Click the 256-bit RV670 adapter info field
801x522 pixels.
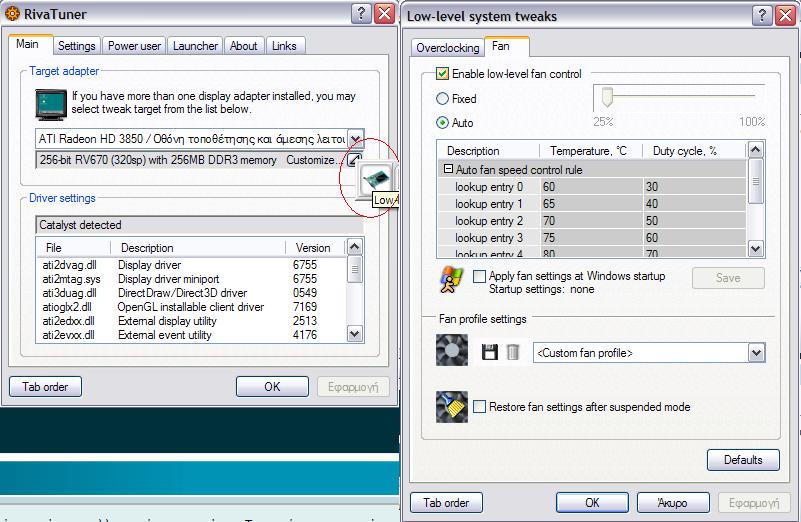(x=193, y=159)
